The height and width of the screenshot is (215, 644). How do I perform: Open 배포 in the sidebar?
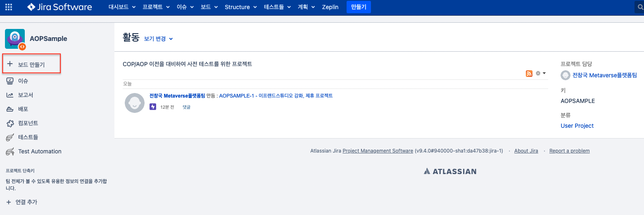23,109
